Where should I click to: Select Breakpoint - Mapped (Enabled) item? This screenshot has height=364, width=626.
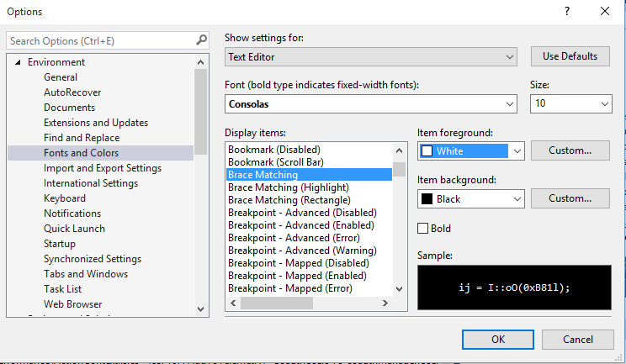point(297,276)
